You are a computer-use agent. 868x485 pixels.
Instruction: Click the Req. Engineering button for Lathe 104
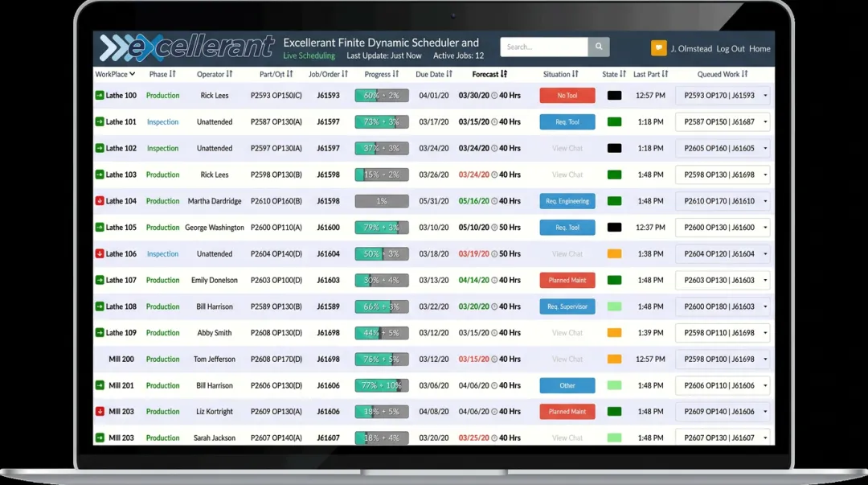coord(567,200)
